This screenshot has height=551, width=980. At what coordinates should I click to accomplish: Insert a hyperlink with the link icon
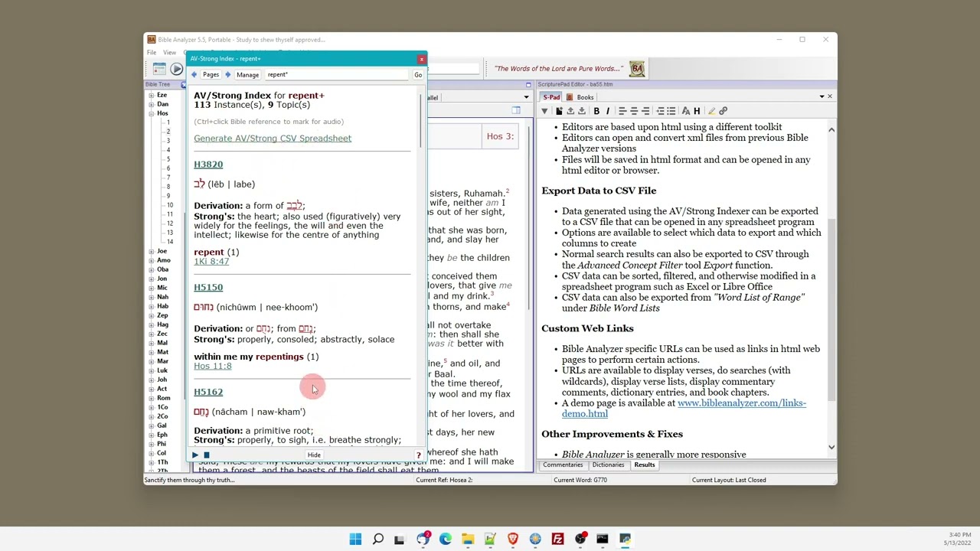click(723, 111)
